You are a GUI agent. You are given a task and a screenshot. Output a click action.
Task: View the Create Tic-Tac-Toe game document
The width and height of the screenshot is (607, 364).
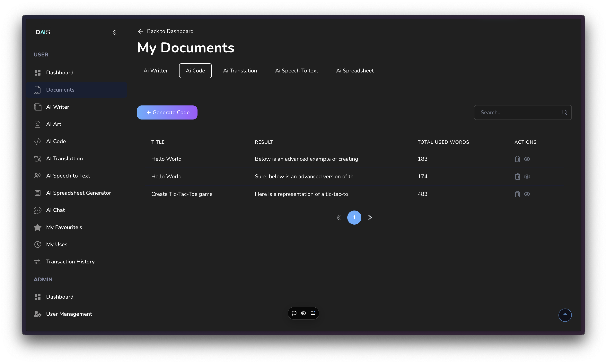click(x=527, y=194)
